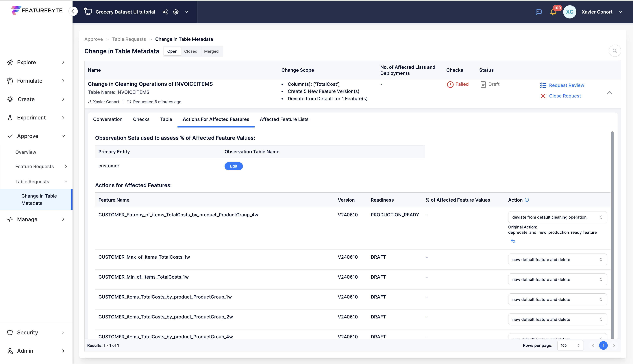Image resolution: width=633 pixels, height=364 pixels.
Task: Switch to Affected Feature Lists tab
Action: point(284,119)
